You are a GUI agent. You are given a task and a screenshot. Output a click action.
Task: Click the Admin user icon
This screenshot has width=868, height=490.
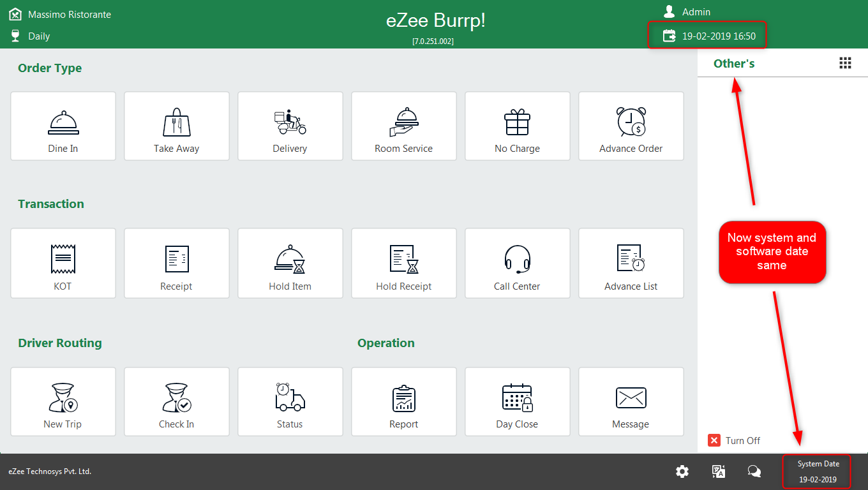pyautogui.click(x=669, y=11)
